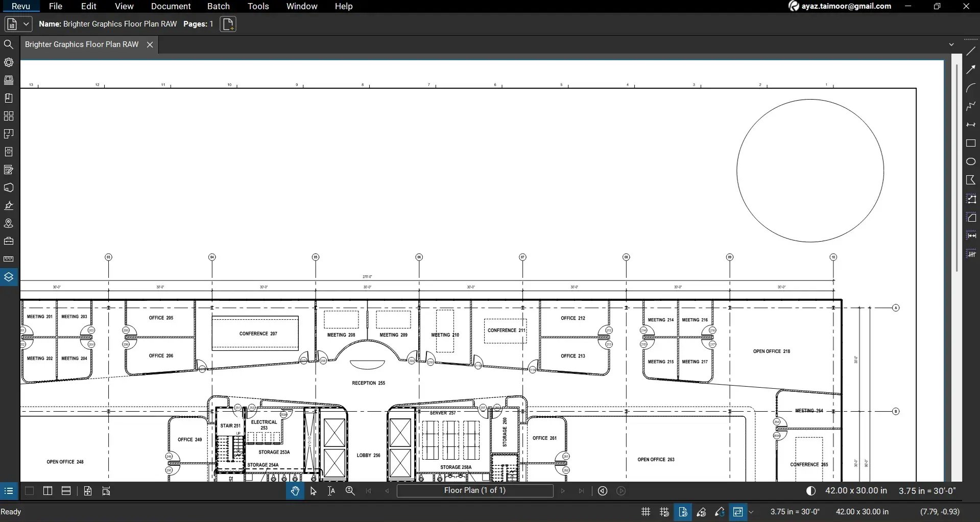Toggle markup visibility in status bar
The image size is (980, 522).
[719, 512]
